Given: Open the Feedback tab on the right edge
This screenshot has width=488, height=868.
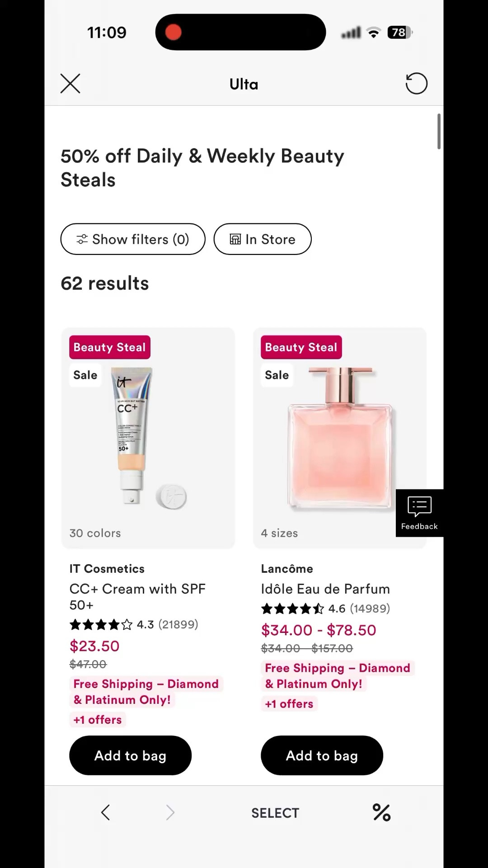Looking at the screenshot, I should [x=419, y=513].
